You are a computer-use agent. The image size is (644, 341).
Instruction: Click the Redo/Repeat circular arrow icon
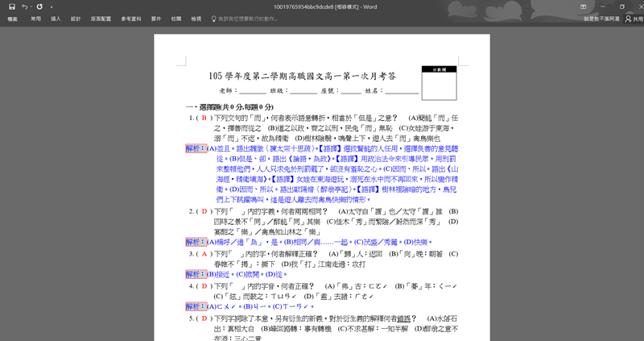pos(39,6)
